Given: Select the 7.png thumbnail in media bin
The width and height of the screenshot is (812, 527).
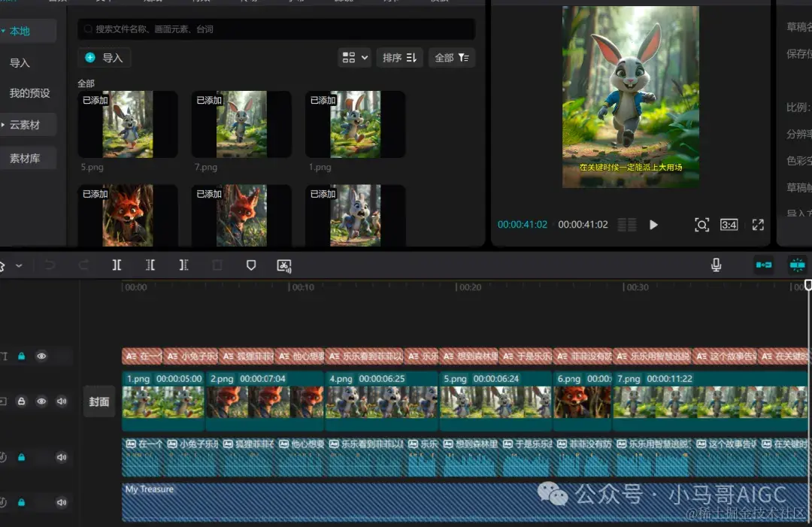Looking at the screenshot, I should [x=241, y=124].
